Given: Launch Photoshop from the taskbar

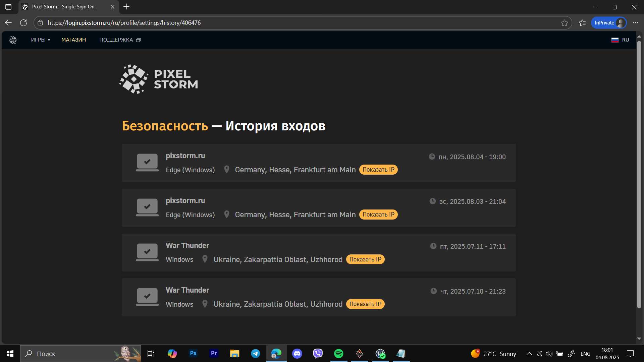Looking at the screenshot, I should point(193,353).
